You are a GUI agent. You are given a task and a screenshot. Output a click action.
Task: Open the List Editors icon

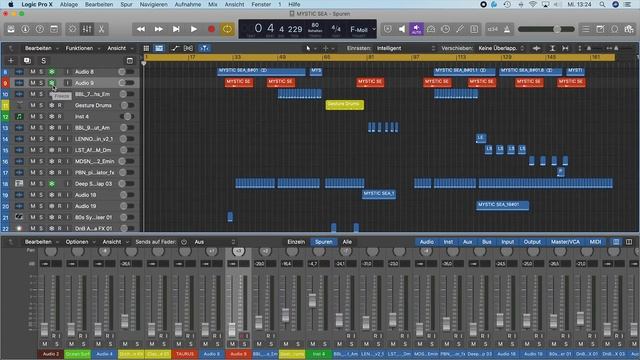click(x=586, y=29)
